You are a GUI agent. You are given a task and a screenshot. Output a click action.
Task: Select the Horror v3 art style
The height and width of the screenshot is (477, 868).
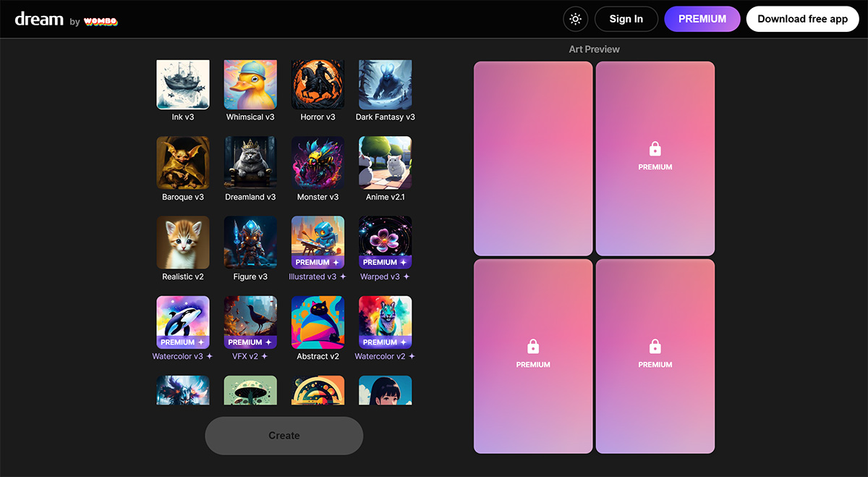point(318,84)
